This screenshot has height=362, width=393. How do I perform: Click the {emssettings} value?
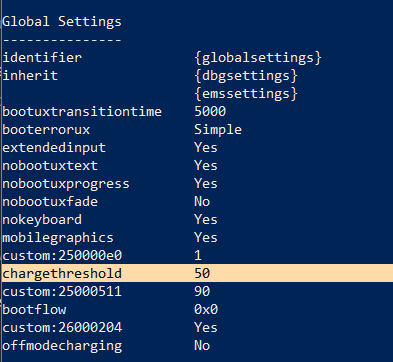pos(246,94)
